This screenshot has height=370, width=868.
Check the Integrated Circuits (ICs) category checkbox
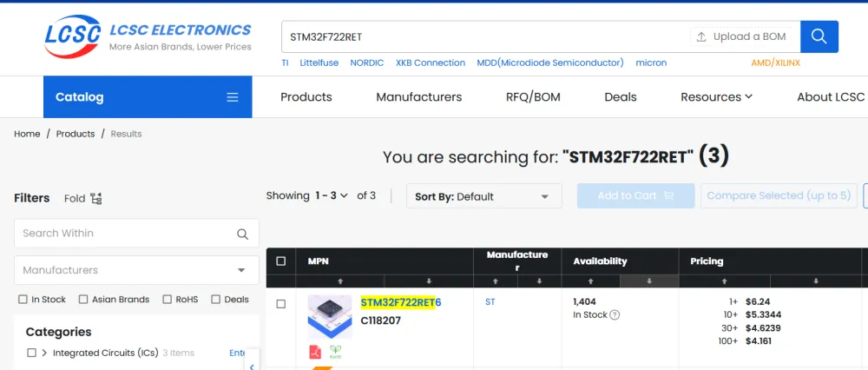point(31,353)
